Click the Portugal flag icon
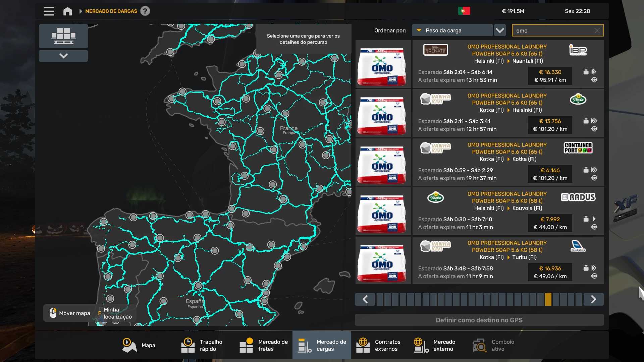Viewport: 644px width, 362px height. 464,11
